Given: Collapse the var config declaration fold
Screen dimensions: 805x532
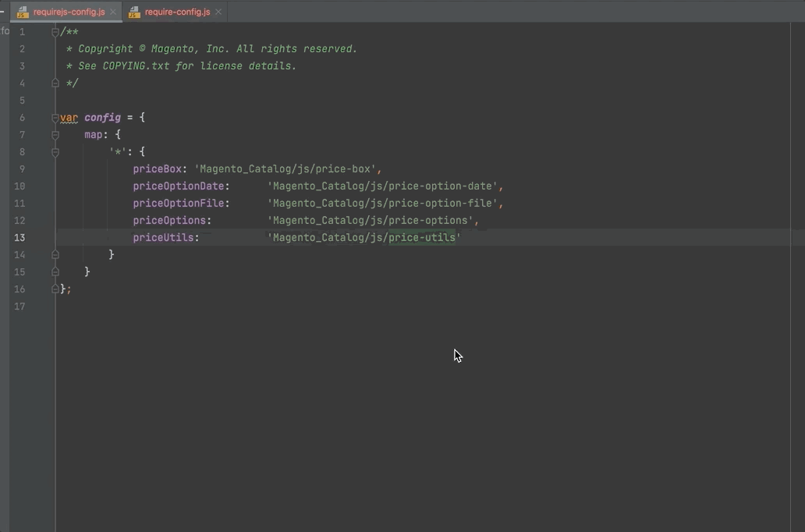Looking at the screenshot, I should (55, 118).
